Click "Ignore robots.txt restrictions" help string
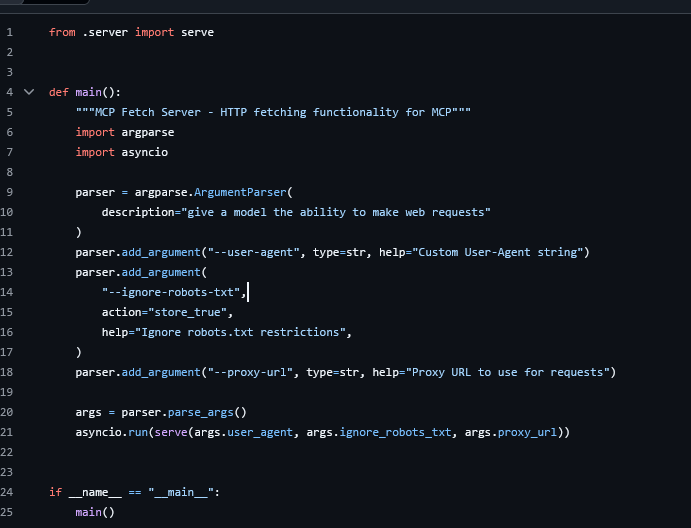This screenshot has height=528, width=691. click(240, 332)
